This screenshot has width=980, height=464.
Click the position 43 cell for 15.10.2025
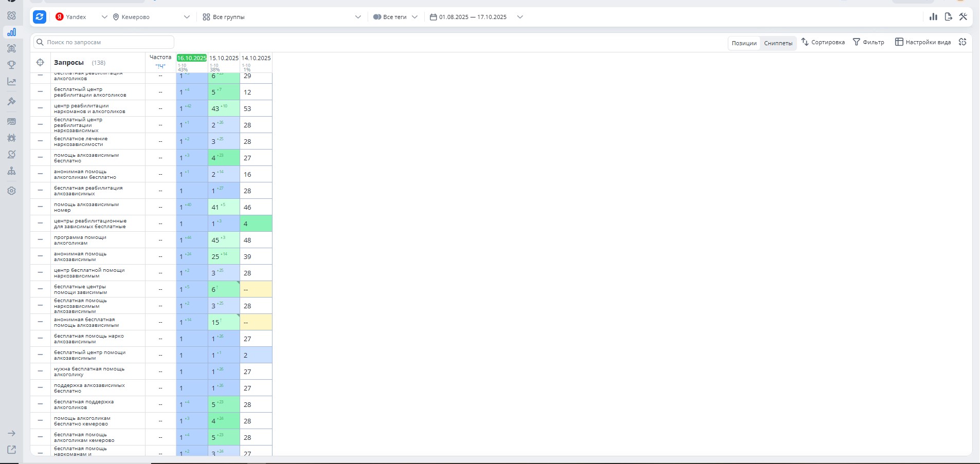[224, 108]
